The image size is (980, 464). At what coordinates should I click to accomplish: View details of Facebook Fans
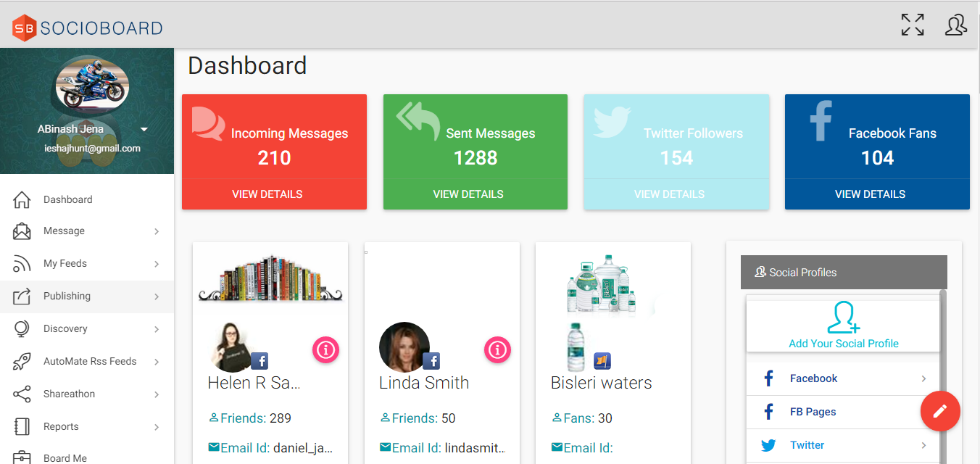[x=870, y=194]
